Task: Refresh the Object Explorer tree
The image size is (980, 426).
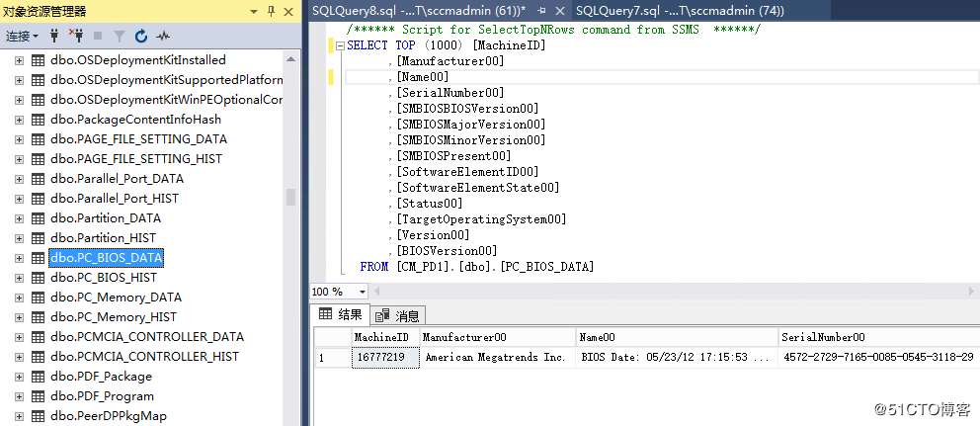Action: tap(141, 37)
